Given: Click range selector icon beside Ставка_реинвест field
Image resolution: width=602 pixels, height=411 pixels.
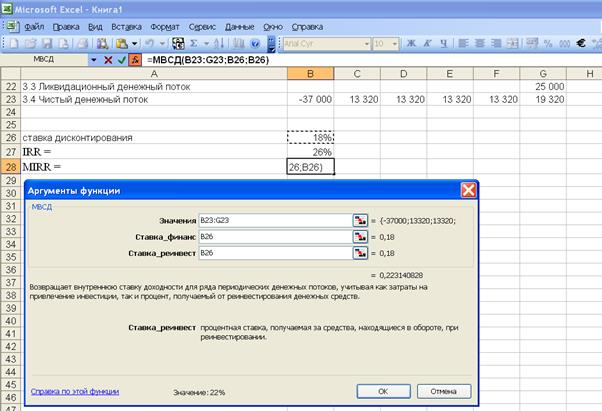Looking at the screenshot, I should [359, 253].
